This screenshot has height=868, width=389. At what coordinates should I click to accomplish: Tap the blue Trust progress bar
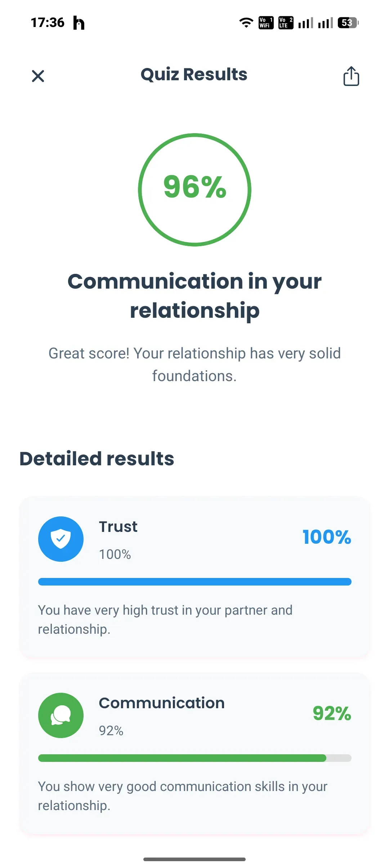pyautogui.click(x=195, y=582)
